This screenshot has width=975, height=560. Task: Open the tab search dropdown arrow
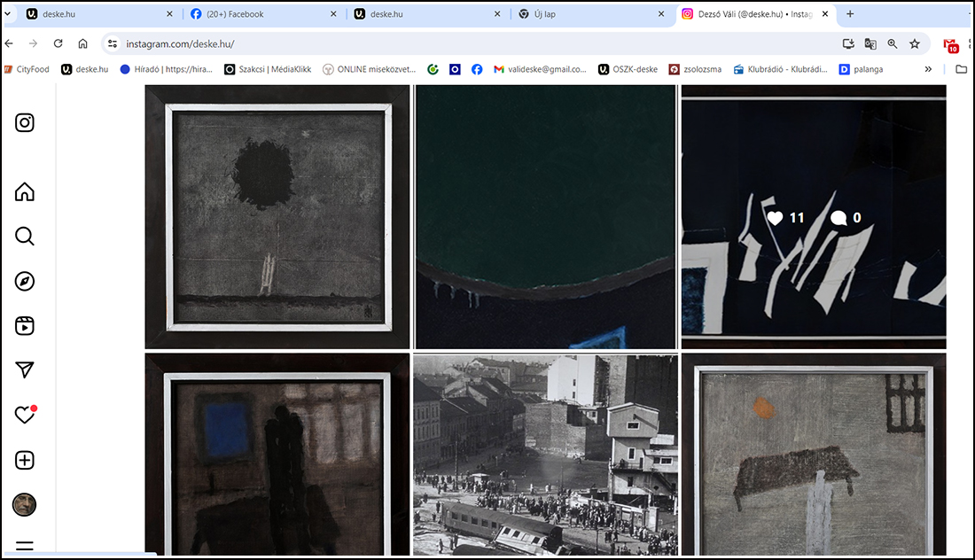(x=7, y=13)
